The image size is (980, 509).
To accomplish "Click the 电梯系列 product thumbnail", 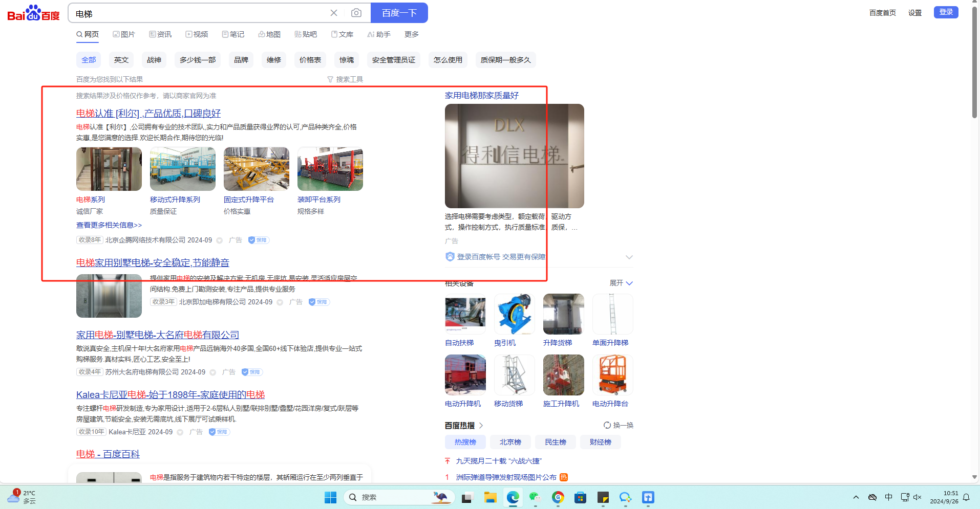I will [x=109, y=169].
